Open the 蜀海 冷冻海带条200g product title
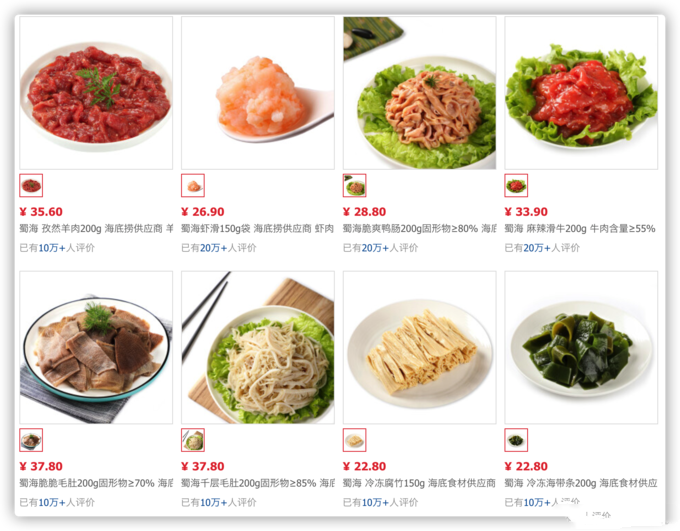Screen dimensions: 680x531 [x=581, y=483]
